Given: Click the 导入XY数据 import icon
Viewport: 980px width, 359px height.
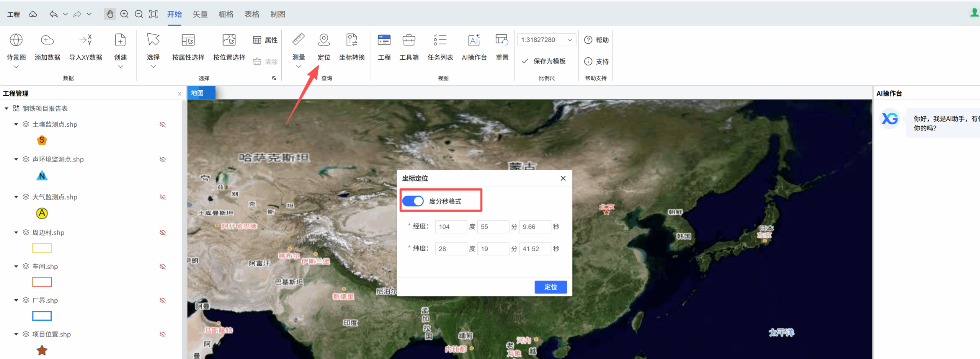Looking at the screenshot, I should coord(85,40).
